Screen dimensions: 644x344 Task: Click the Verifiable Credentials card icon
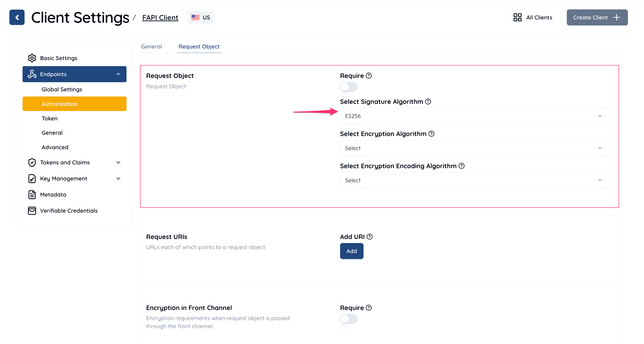coord(32,211)
